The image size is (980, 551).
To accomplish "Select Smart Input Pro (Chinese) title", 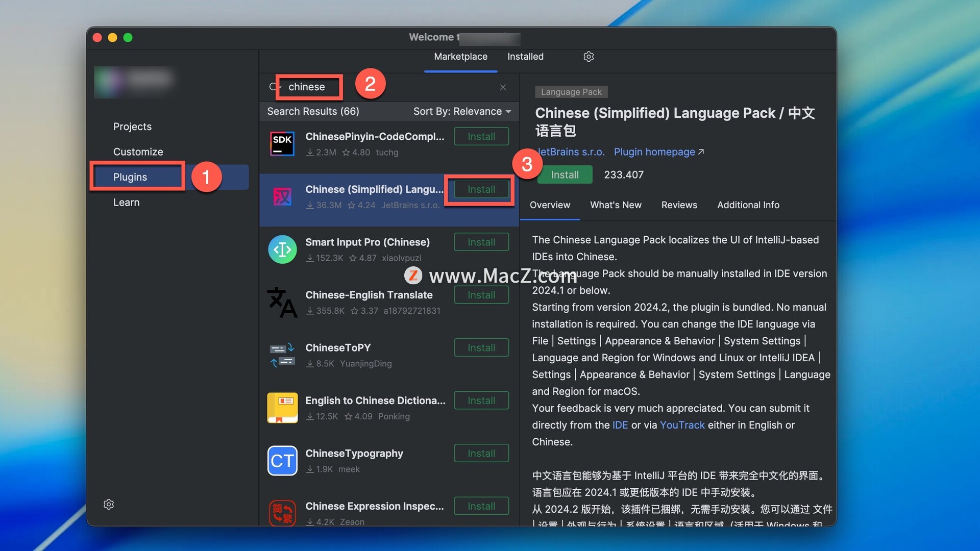I will click(367, 242).
